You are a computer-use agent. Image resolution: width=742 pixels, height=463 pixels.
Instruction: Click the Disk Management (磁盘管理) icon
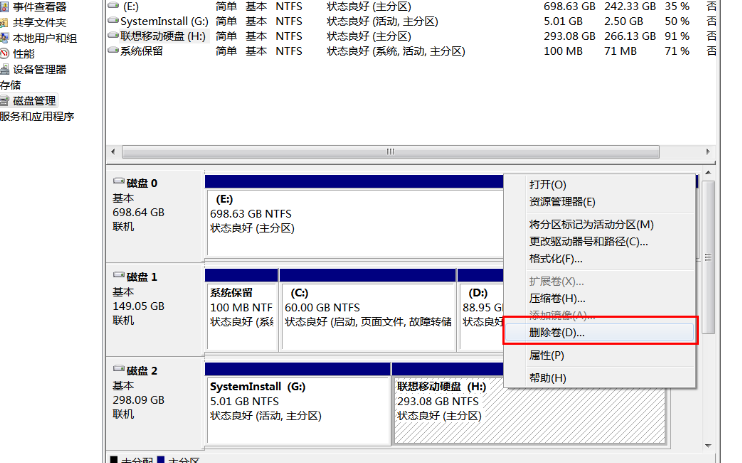(4, 100)
